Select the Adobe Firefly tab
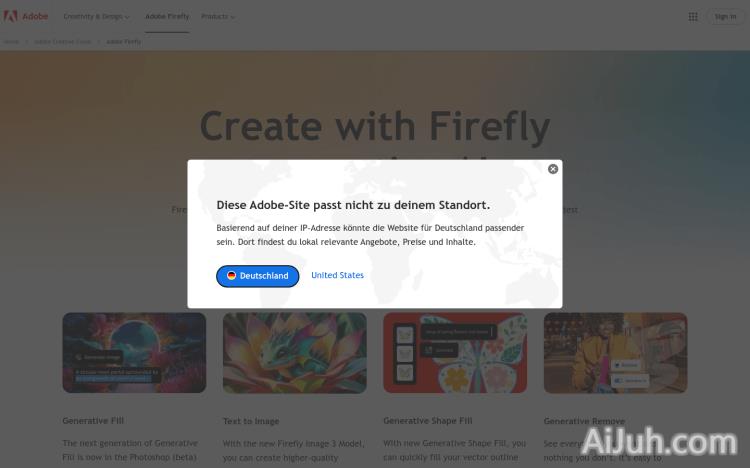 (167, 17)
